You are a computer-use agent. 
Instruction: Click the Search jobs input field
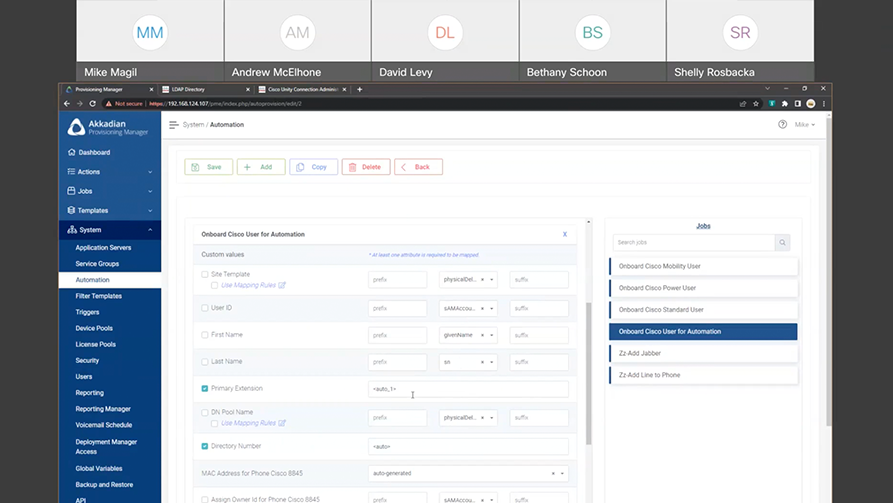tap(694, 243)
